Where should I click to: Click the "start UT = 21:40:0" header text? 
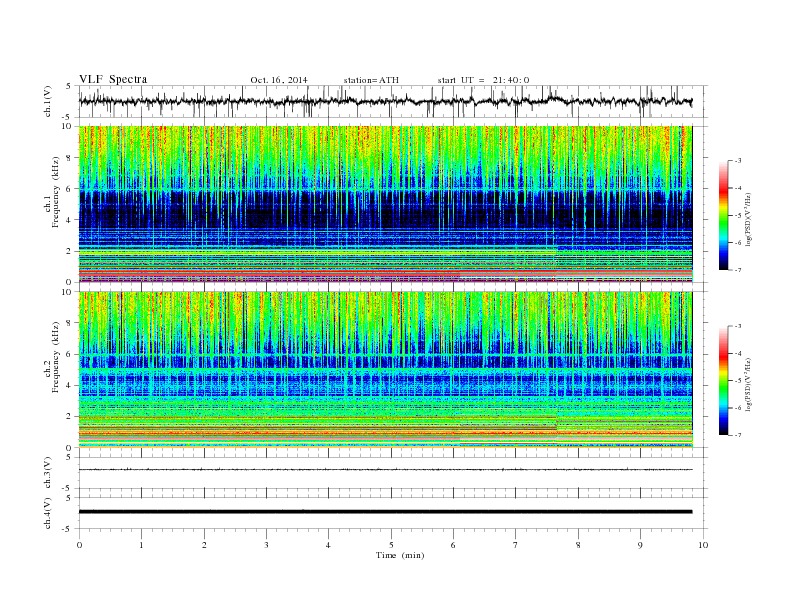pyautogui.click(x=483, y=80)
